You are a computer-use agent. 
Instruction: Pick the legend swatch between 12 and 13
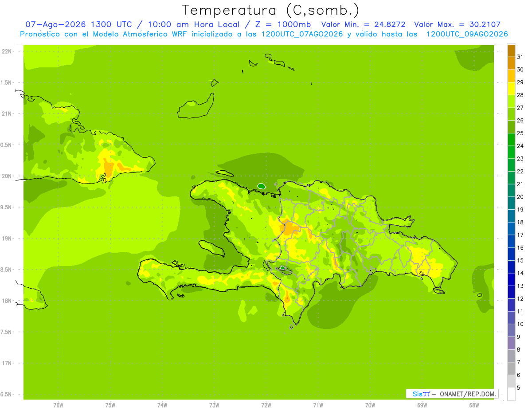click(x=511, y=292)
